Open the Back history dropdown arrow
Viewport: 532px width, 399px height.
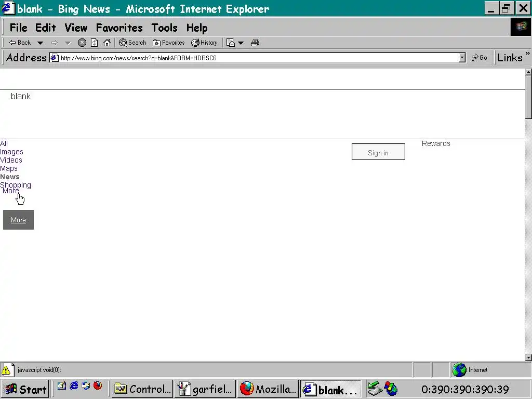tap(40, 43)
